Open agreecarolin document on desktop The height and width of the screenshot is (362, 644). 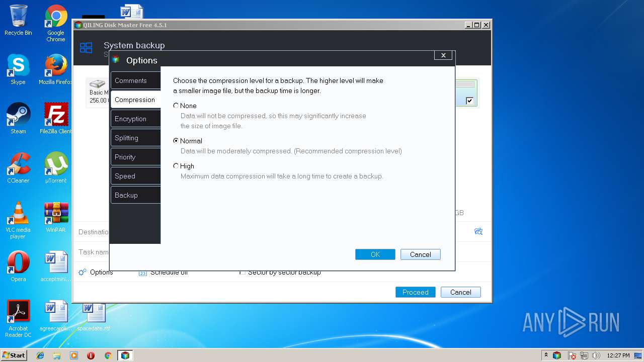click(56, 316)
